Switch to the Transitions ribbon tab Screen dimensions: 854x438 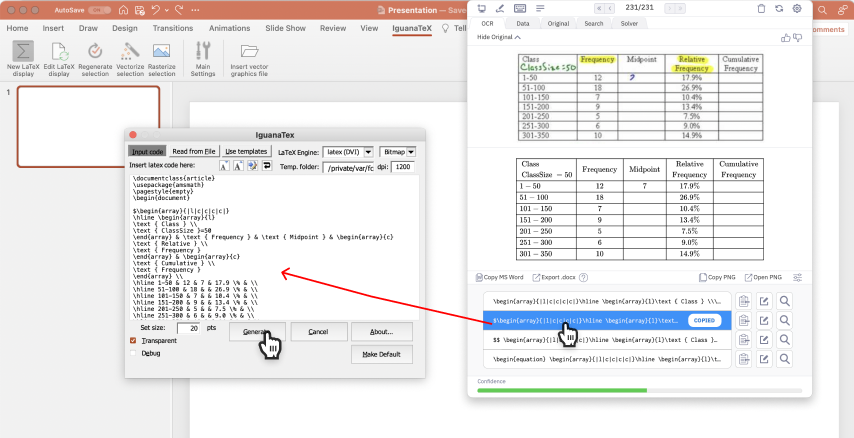coord(173,28)
